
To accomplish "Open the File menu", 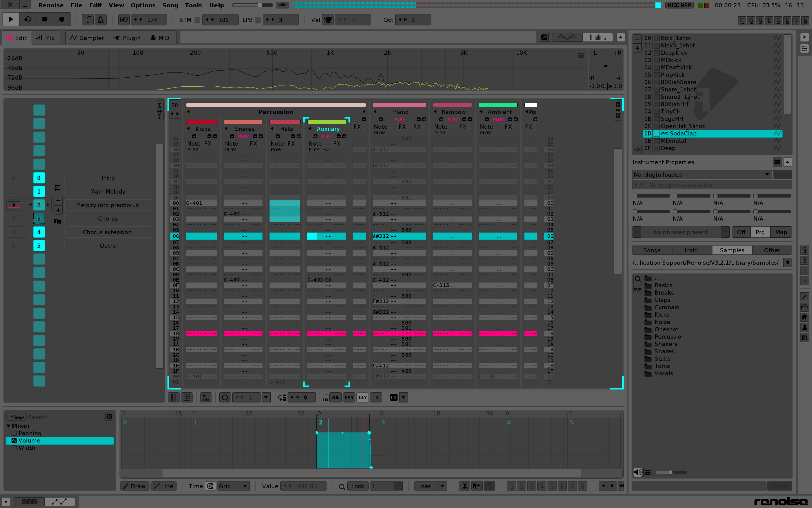I will pos(76,5).
